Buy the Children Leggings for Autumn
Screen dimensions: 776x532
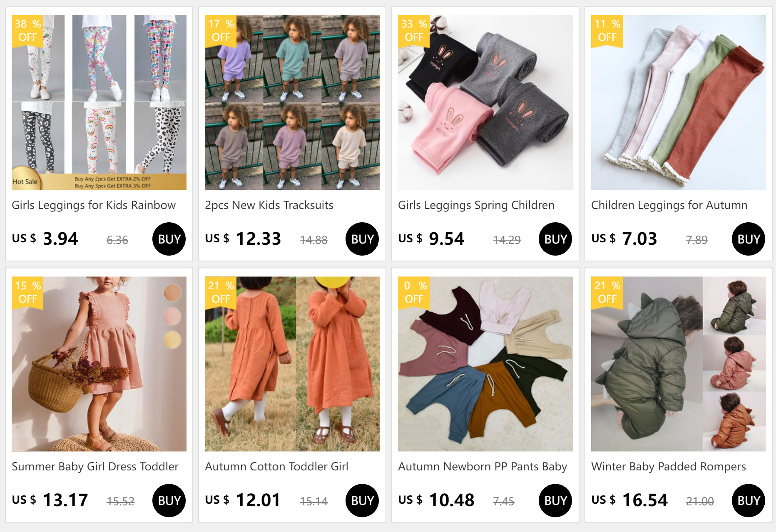pos(749,239)
